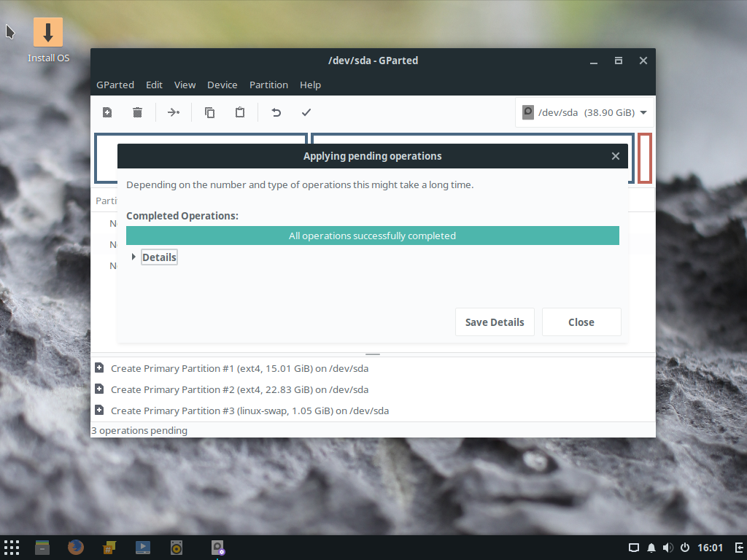Click the Paste partition clipboard icon
This screenshot has width=747, height=560.
coord(240,112)
